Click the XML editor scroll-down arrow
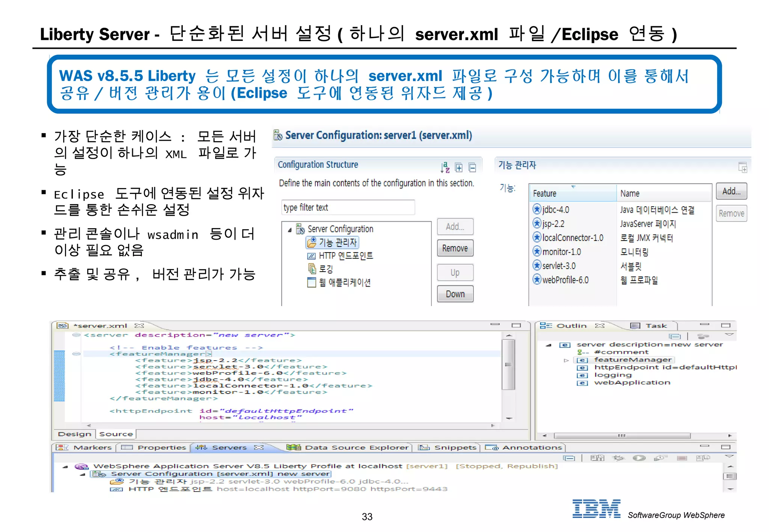 (x=509, y=418)
